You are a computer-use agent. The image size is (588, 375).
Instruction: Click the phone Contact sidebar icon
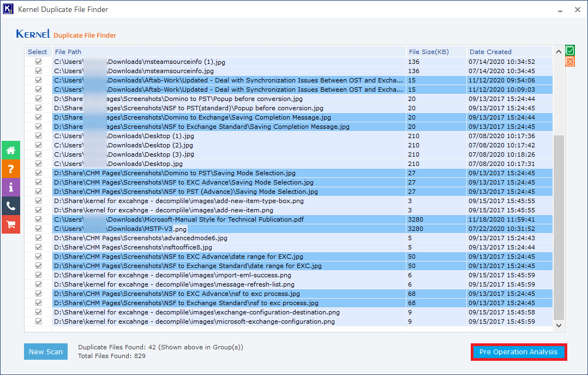[x=11, y=206]
